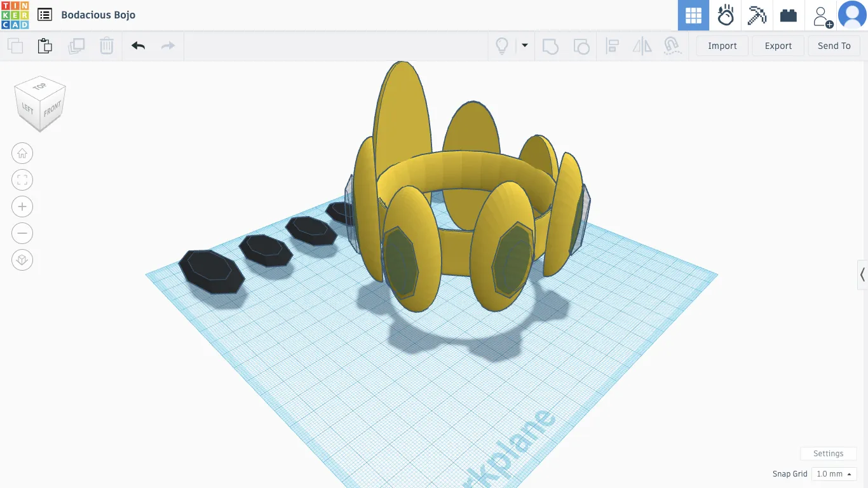This screenshot has height=488, width=868.
Task: Open the user profile avatar
Action: pos(852,15)
